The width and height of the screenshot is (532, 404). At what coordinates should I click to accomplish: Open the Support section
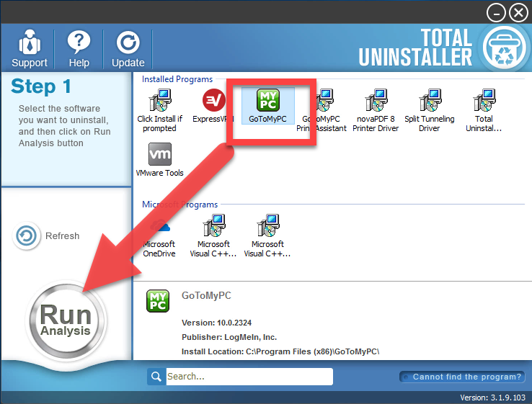30,48
